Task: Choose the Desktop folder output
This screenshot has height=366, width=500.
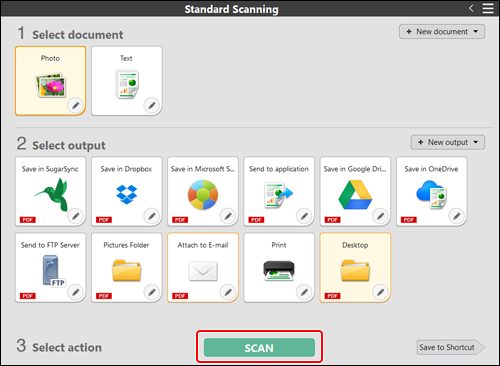Action: 355,267
